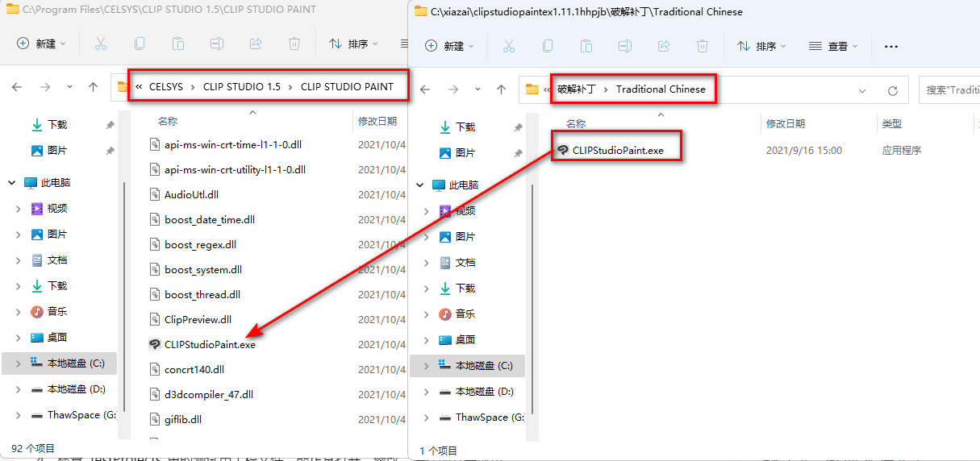Sort by 修改日期 column in right window
Viewport: 980px width, 461px height.
(786, 124)
